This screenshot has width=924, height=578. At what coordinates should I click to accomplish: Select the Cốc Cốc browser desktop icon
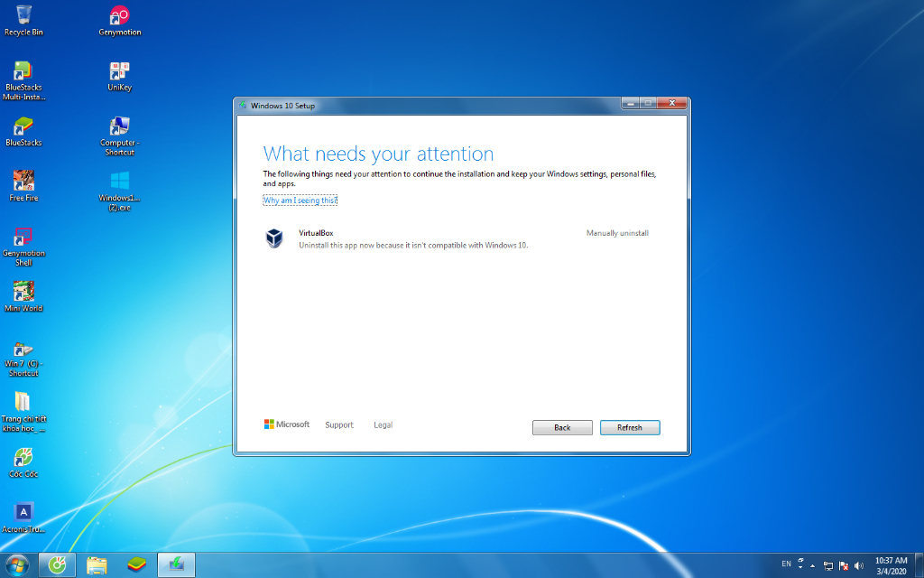tap(23, 462)
